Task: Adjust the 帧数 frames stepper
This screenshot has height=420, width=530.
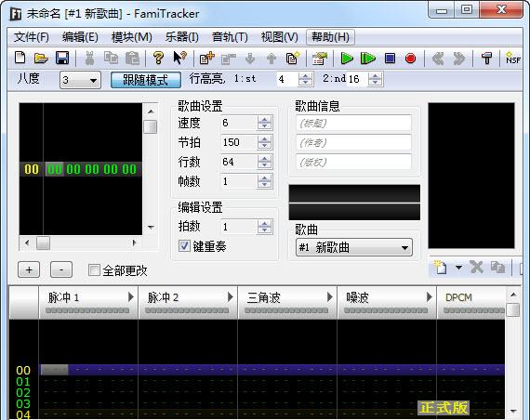Action: [x=264, y=181]
